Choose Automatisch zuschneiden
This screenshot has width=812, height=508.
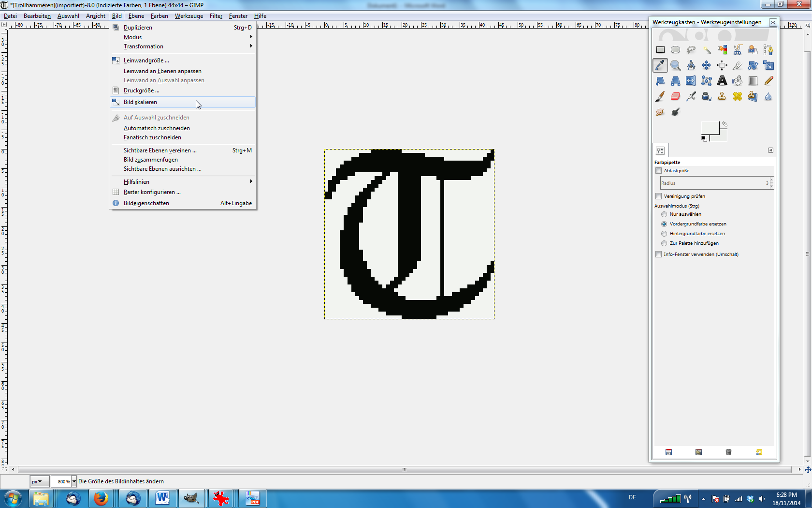(157, 128)
